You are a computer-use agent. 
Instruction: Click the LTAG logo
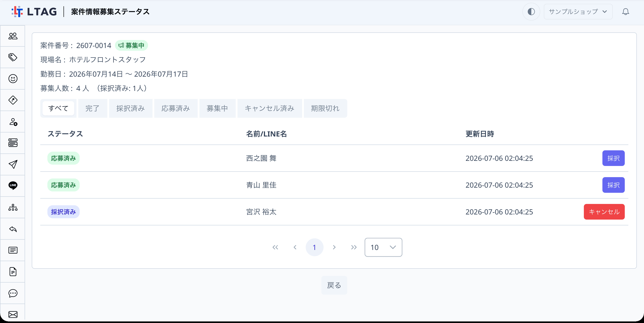pos(34,11)
